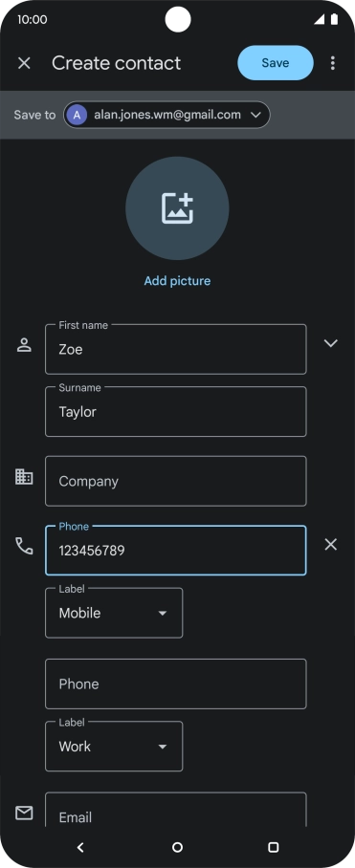Click the company building icon
Viewport: 355px width, 868px height.
24,477
